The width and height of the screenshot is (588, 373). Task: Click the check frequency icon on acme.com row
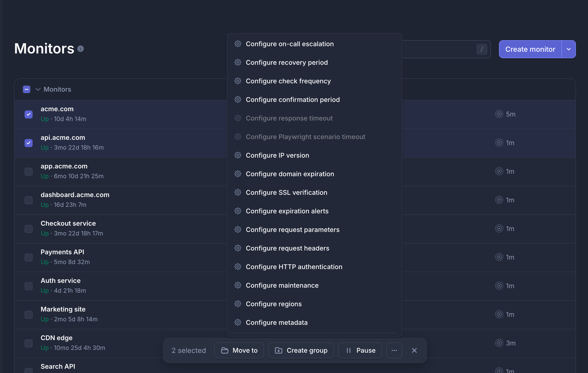pyautogui.click(x=499, y=114)
